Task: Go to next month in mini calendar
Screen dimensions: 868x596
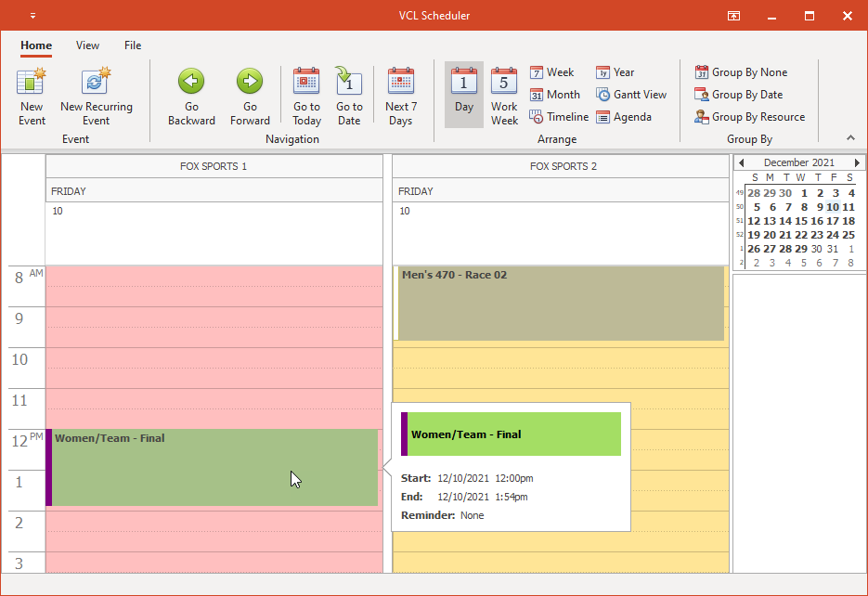Action: click(x=857, y=162)
